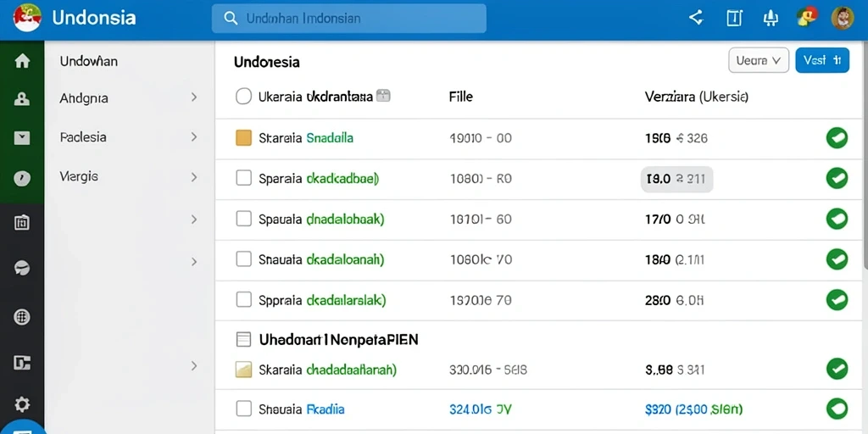Open the Snadaila link
This screenshot has height=434, width=868.
point(330,138)
